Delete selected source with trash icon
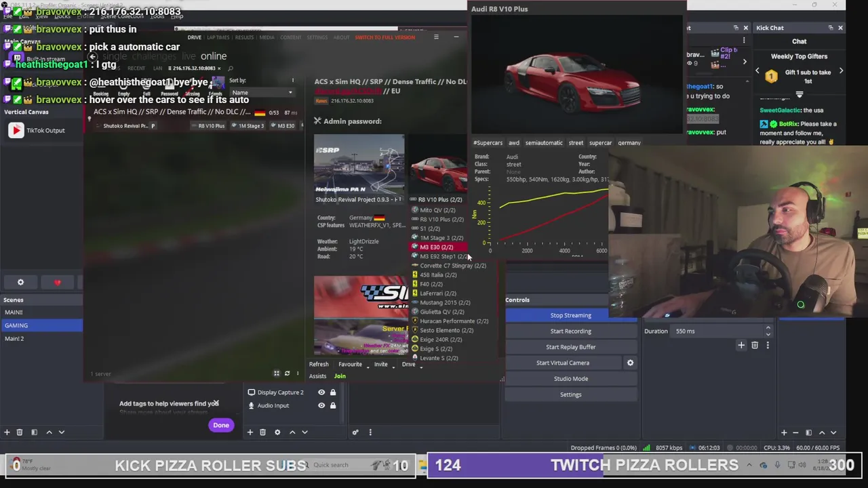Image resolution: width=868 pixels, height=488 pixels. point(262,432)
